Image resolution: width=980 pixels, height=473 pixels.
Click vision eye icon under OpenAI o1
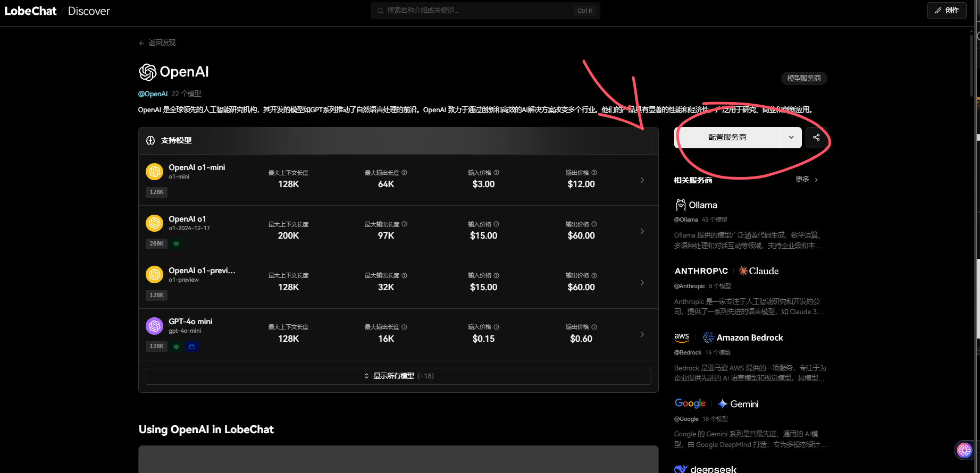[176, 243]
